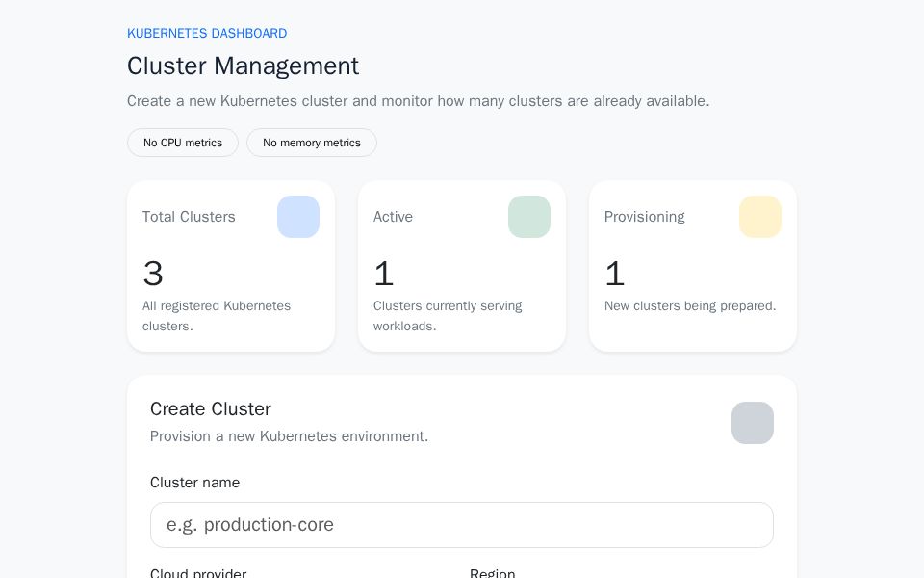924x578 pixels.
Task: Click the yellow Provisioning card icon square
Action: 760,217
